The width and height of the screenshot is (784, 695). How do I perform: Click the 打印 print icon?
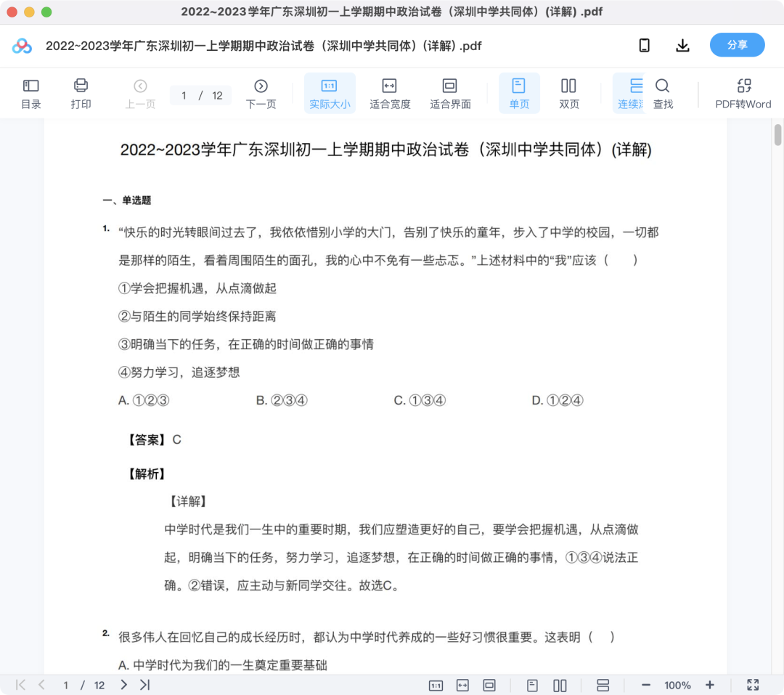coord(81,94)
